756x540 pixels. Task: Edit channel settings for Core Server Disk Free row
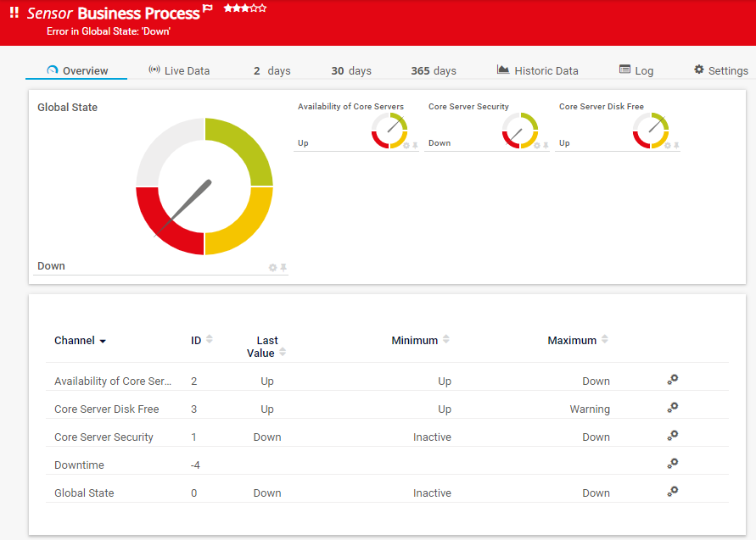pyautogui.click(x=673, y=408)
